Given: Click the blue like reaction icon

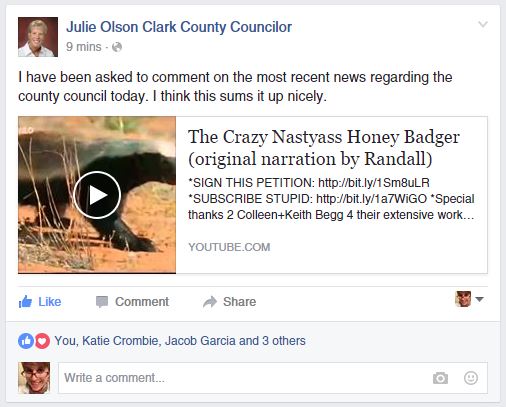Looking at the screenshot, I should pos(26,341).
